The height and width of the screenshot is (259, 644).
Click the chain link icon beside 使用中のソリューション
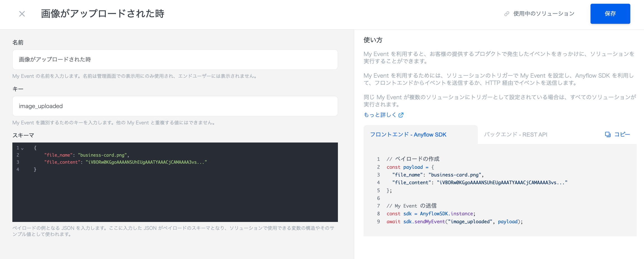coord(506,14)
